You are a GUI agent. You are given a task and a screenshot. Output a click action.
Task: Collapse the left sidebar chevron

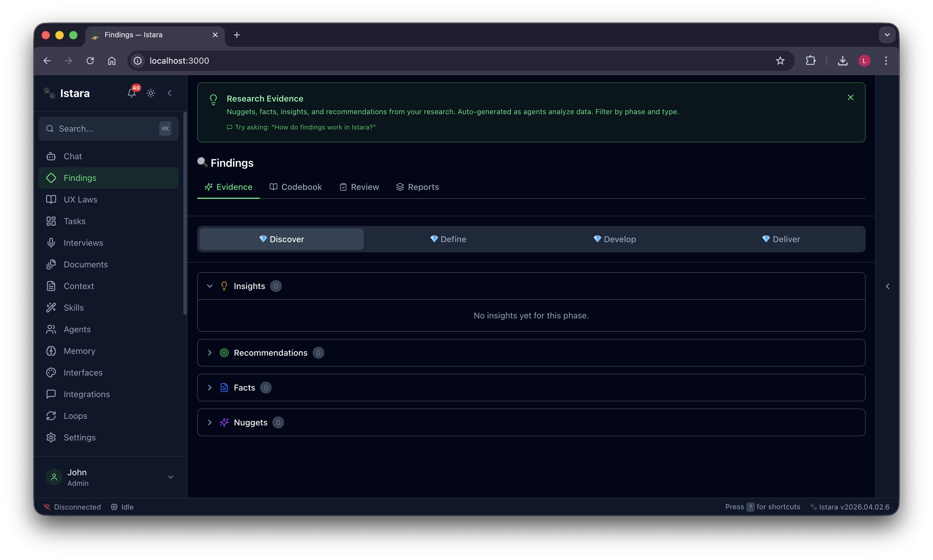pyautogui.click(x=170, y=93)
